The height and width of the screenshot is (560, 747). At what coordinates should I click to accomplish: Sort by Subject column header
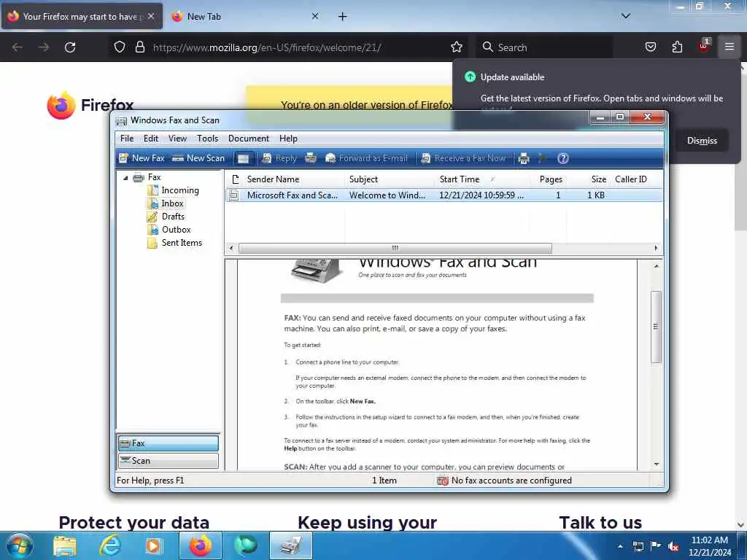click(x=390, y=179)
